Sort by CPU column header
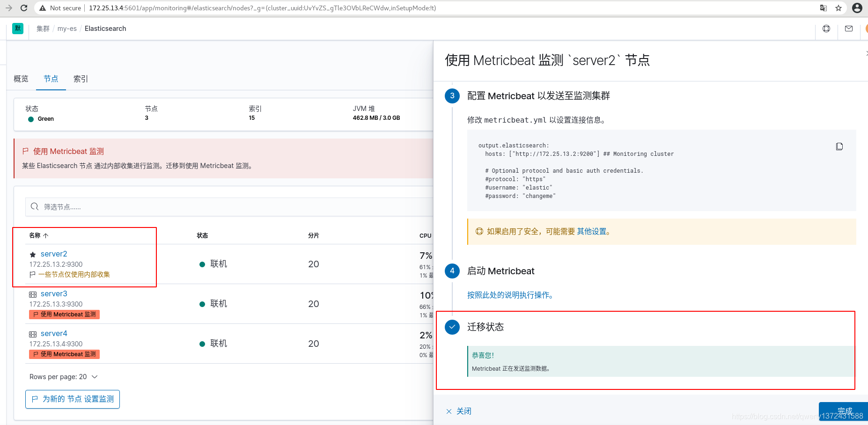Image resolution: width=868 pixels, height=425 pixels. 426,235
